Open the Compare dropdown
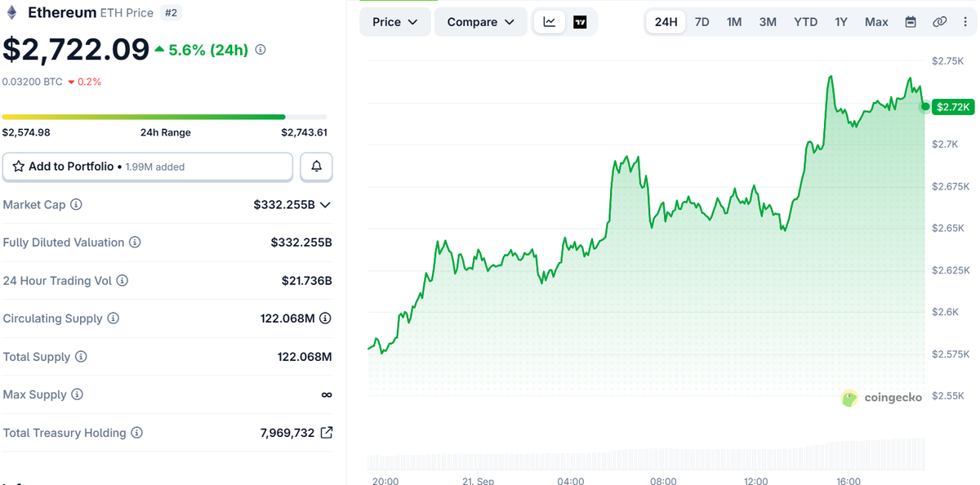Viewport: 980px width, 485px height. (481, 22)
